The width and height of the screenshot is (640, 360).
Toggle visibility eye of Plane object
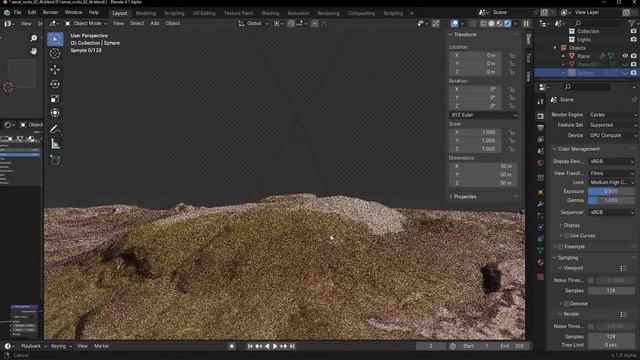click(x=625, y=56)
